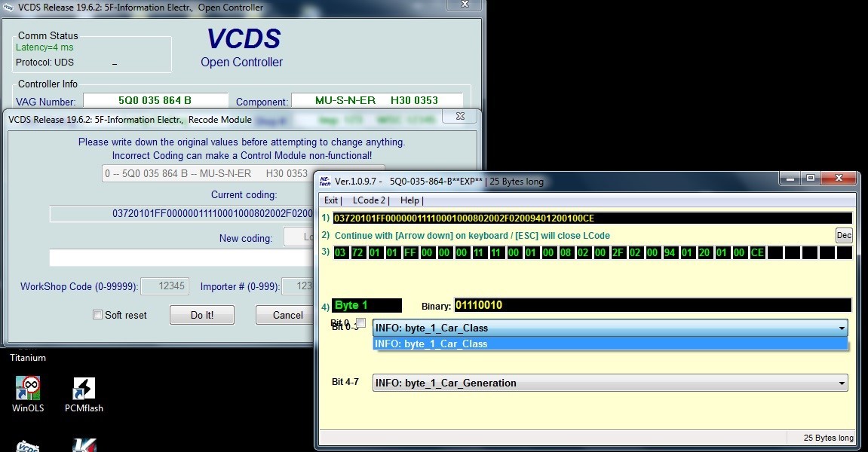Tick the Soft reset checkbox
This screenshot has width=868, height=452.
point(97,315)
